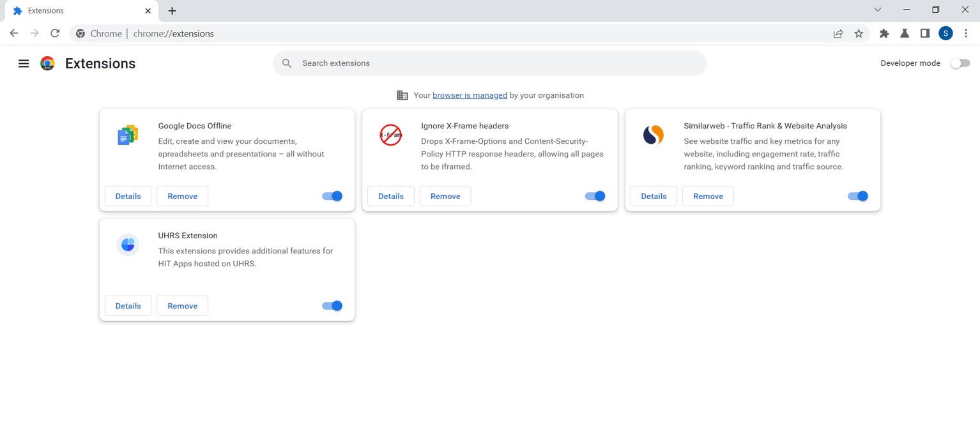Viewport: 980px width, 447px height.
Task: Click the Ignore X-Frame headers icon
Action: pos(390,135)
